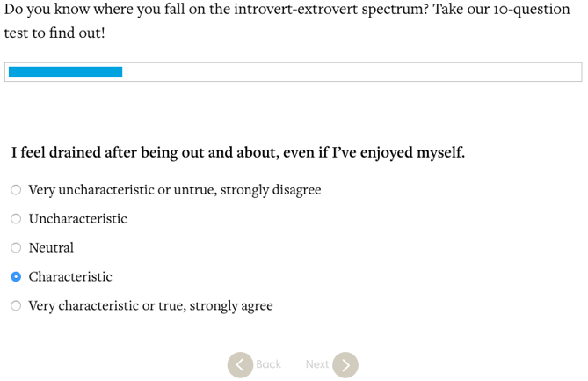Click the blue filled portion of progress bar
588x381 pixels.
(x=65, y=72)
